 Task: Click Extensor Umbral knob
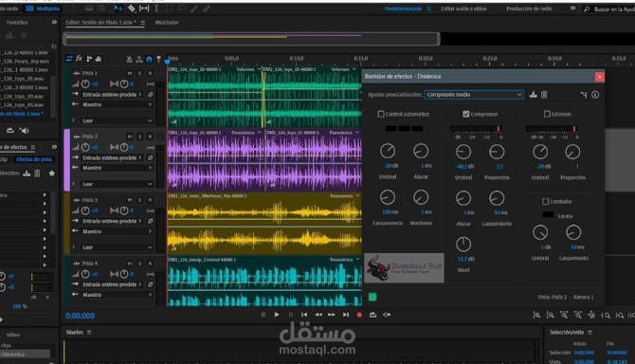click(540, 153)
